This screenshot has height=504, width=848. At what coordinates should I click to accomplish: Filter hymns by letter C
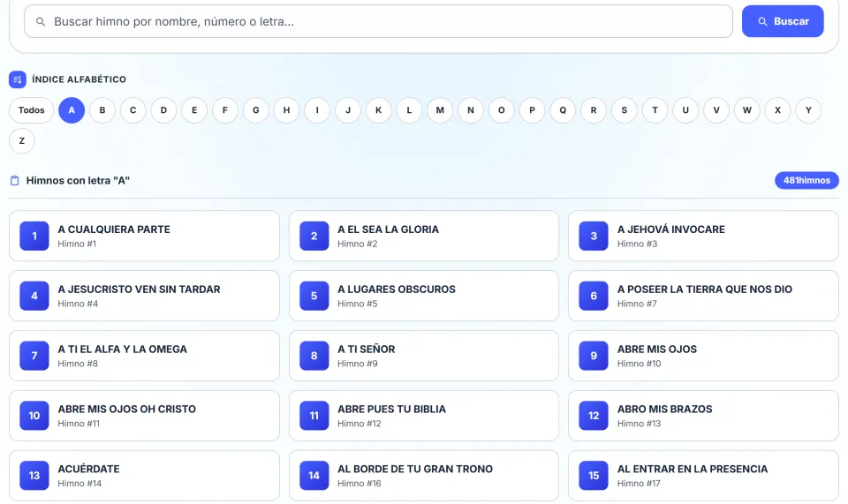133,110
